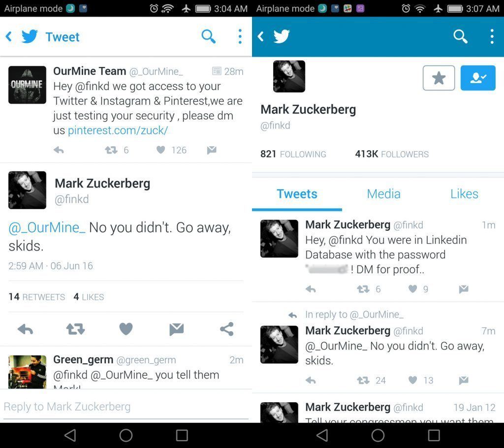Tap the Twitter bird logo in the header

[29, 36]
